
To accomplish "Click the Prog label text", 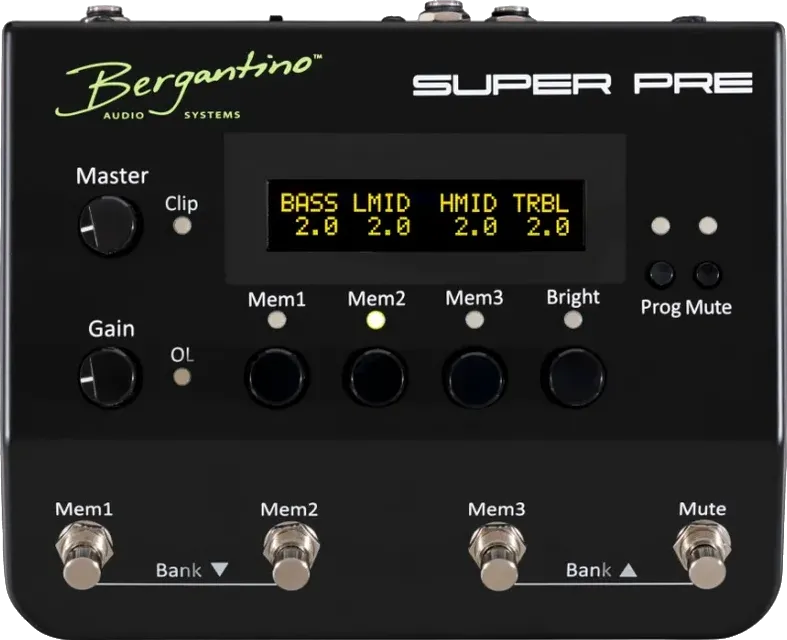I will point(661,307).
